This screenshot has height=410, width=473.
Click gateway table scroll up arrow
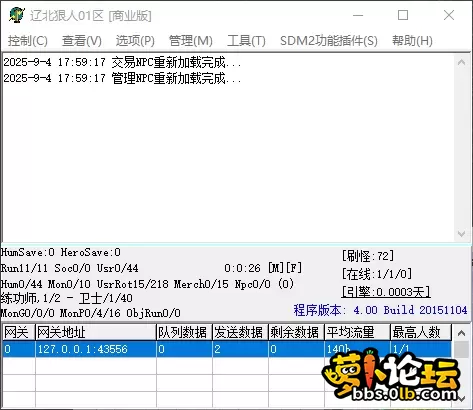pyautogui.click(x=462, y=333)
